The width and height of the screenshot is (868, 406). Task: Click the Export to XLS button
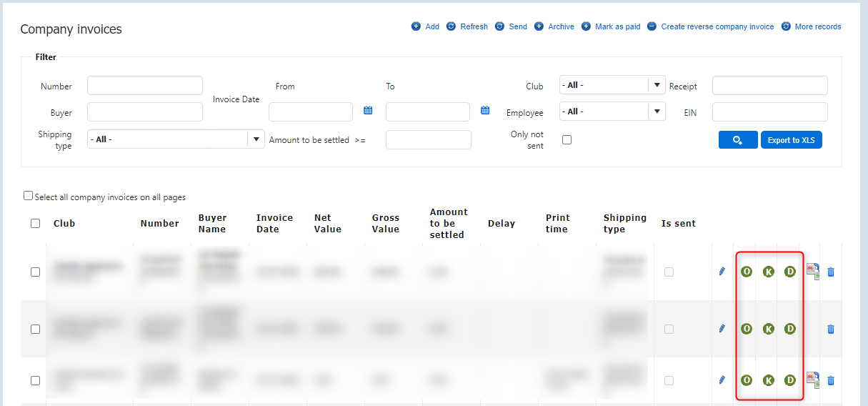[791, 140]
